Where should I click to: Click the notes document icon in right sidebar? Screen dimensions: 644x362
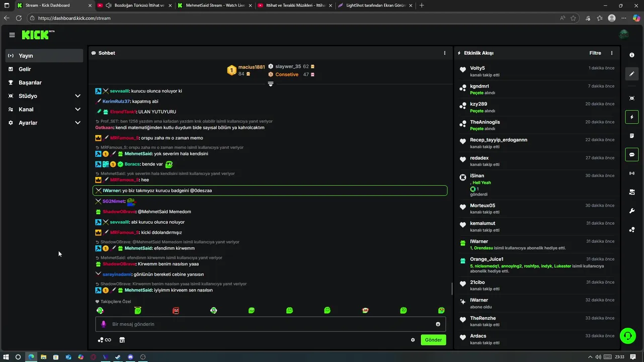(x=632, y=136)
